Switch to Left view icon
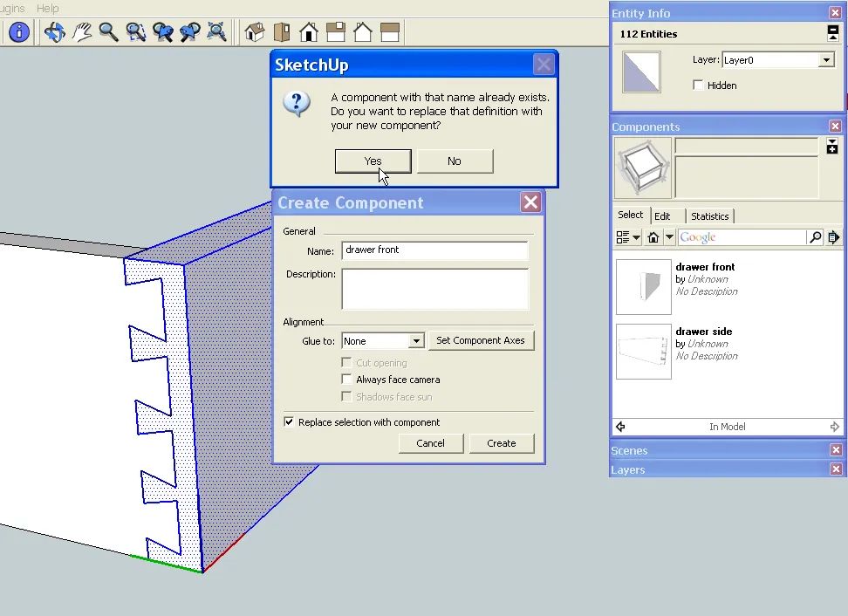Screen dimensions: 848x616 (x=390, y=32)
